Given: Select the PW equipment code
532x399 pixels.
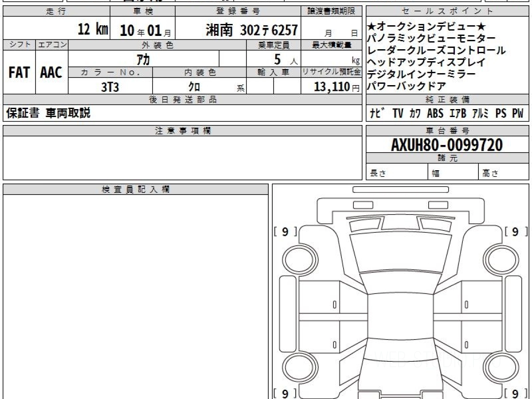Looking at the screenshot, I should [517, 113].
